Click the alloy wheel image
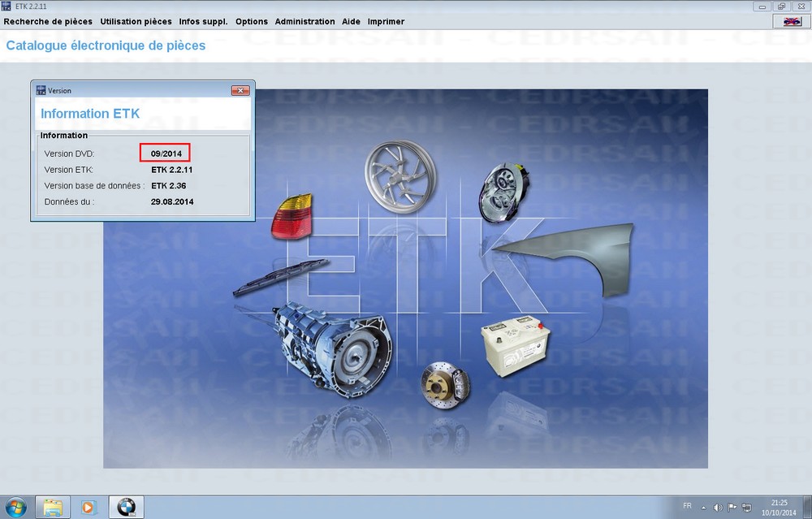Screen dimensions: 812x519 click(400, 176)
